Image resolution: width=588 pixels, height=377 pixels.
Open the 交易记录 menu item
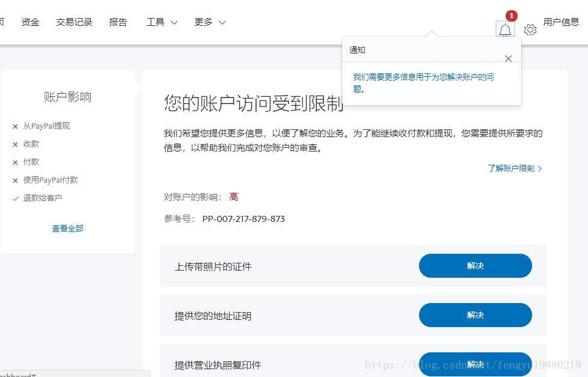(x=74, y=22)
